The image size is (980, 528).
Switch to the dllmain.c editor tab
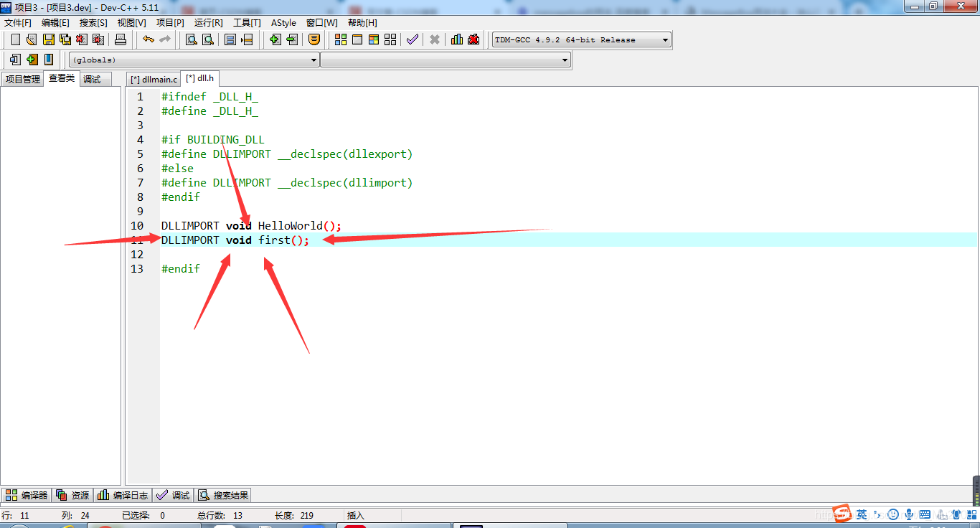[x=154, y=79]
